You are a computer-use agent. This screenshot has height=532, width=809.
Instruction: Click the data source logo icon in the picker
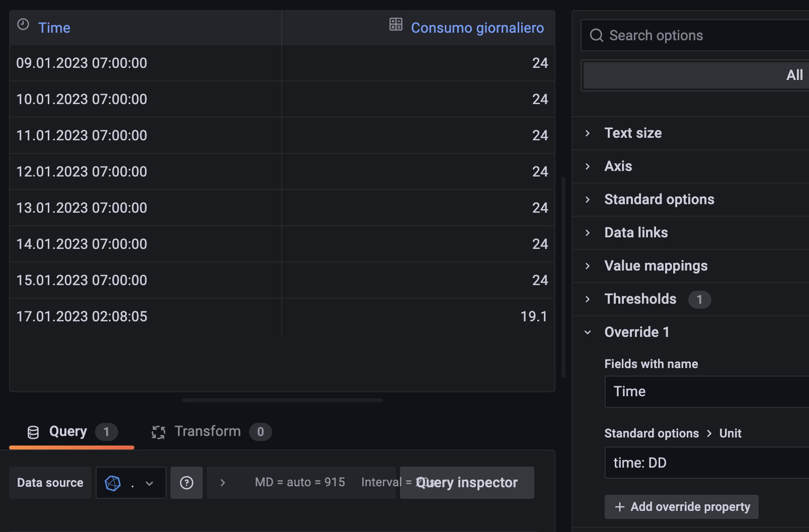[x=113, y=483]
